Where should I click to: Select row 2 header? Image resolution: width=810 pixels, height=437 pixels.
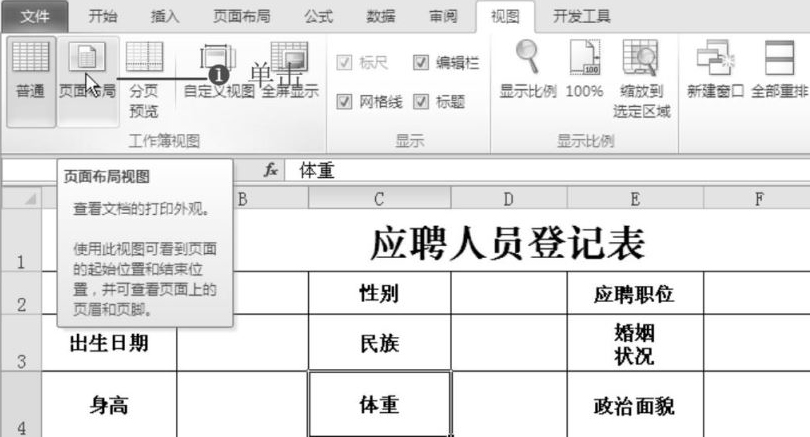(x=21, y=293)
